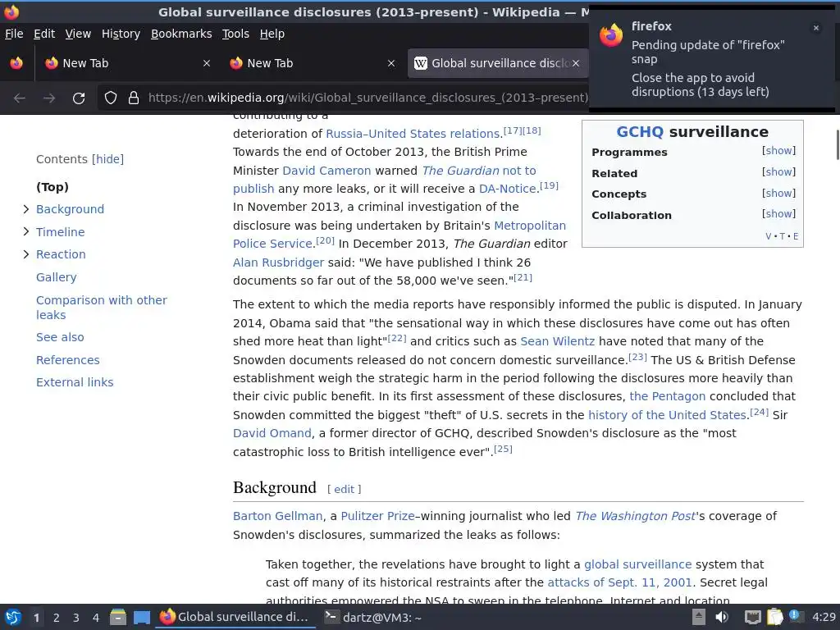
Task: Switch to workspace 2
Action: (57, 618)
